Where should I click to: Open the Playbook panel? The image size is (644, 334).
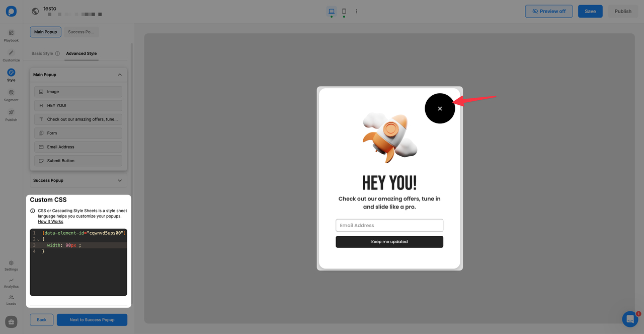(x=11, y=35)
